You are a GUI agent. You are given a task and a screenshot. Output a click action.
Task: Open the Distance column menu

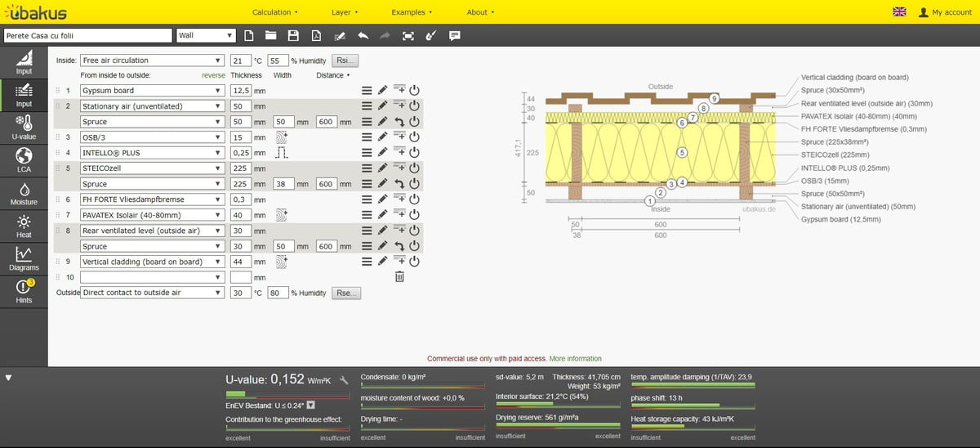(x=333, y=75)
